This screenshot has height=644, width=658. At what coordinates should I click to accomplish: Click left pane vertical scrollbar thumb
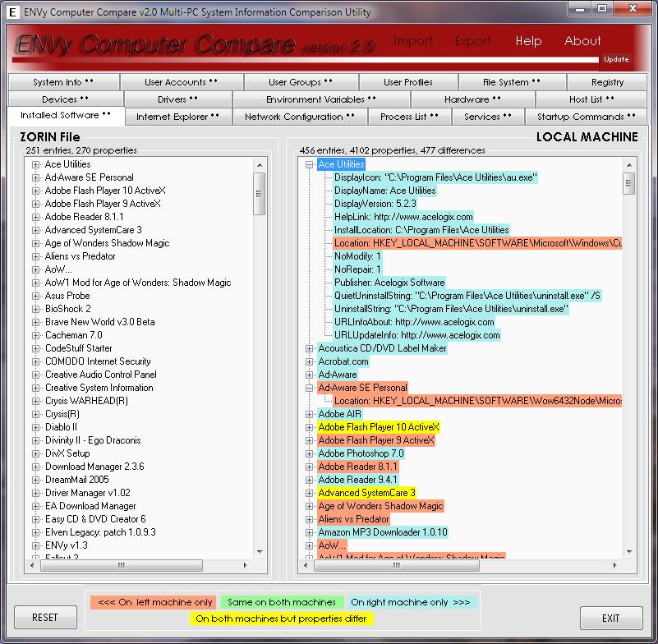pyautogui.click(x=260, y=194)
